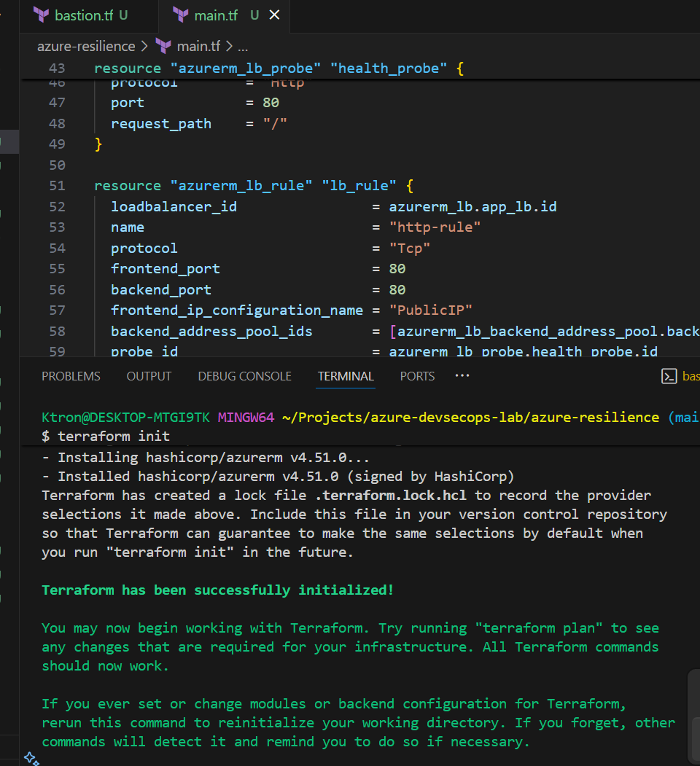Image resolution: width=700 pixels, height=766 pixels.
Task: Click the bash terminal shell icon
Action: (x=668, y=376)
